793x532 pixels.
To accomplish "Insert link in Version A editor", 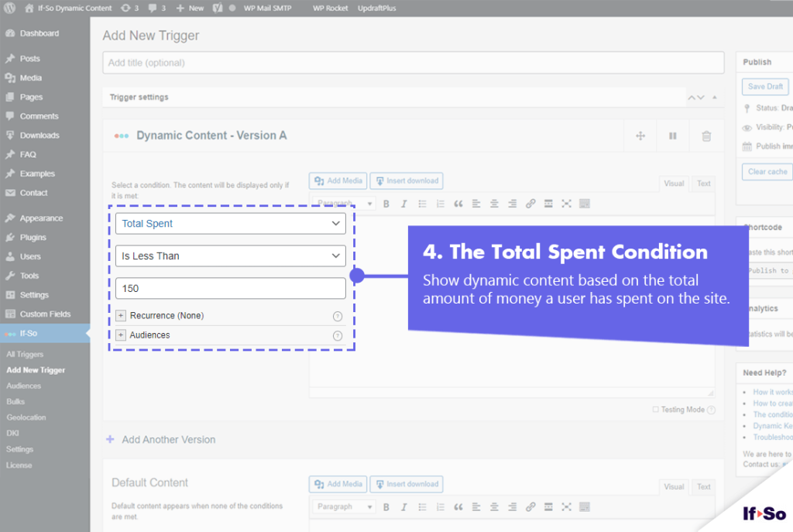I will click(x=530, y=204).
